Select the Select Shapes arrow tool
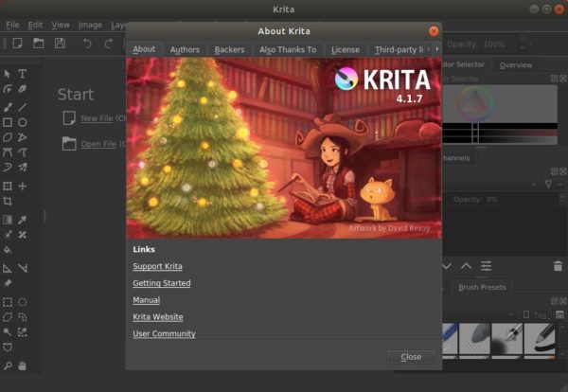The height and width of the screenshot is (392, 568). tap(8, 74)
